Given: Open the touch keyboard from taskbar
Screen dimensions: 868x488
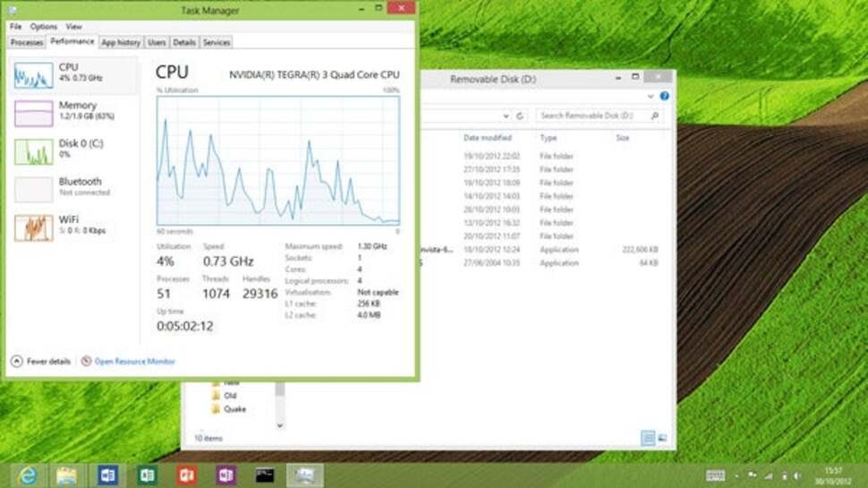Looking at the screenshot, I should pos(715,475).
